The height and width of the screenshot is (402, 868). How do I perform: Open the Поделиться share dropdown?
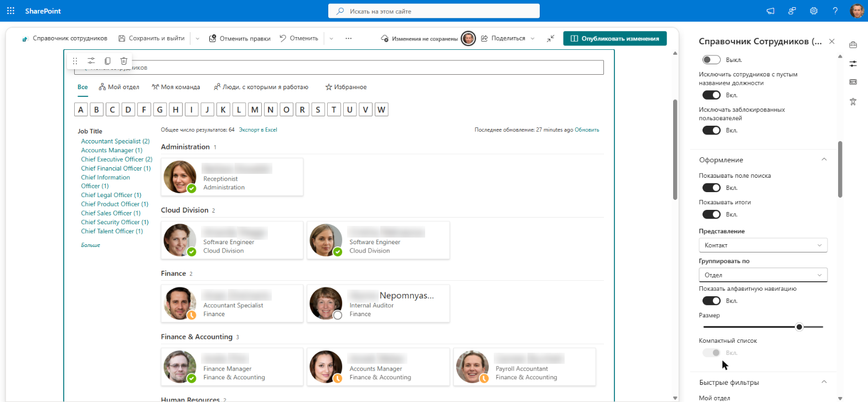coord(508,38)
